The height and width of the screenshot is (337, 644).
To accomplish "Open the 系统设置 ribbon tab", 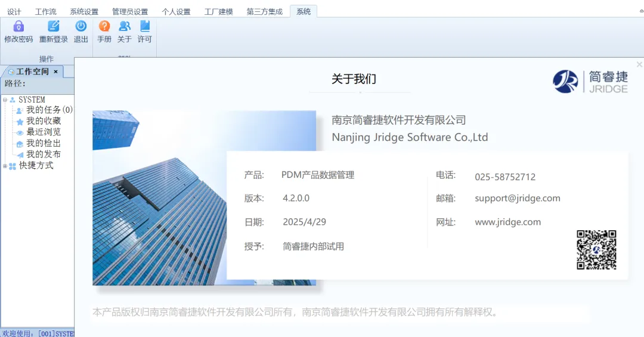I will click(84, 11).
